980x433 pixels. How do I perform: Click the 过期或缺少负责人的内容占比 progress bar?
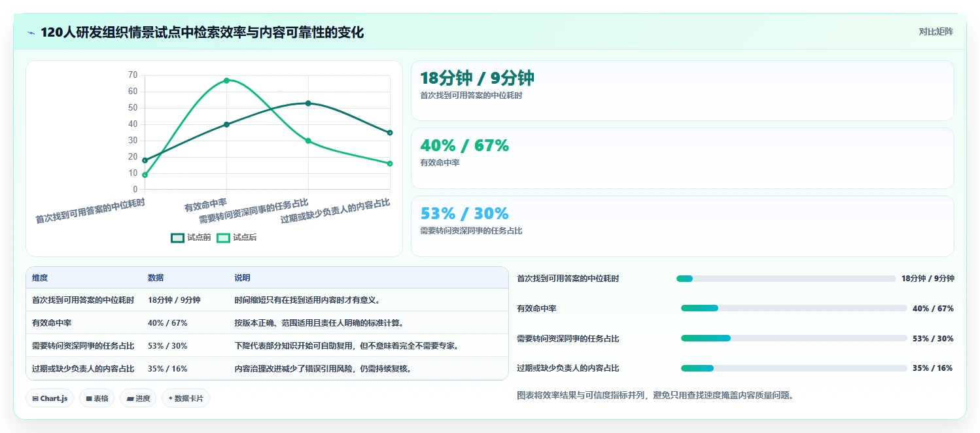[794, 368]
